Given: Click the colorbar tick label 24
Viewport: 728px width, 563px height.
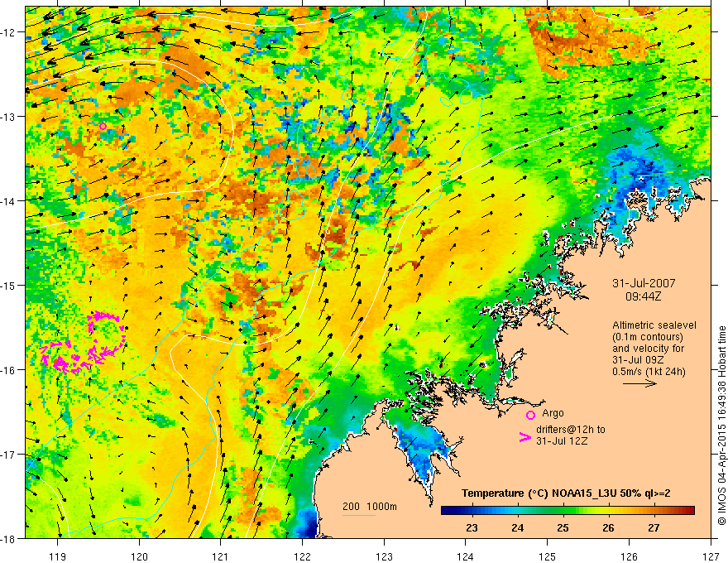Looking at the screenshot, I should coord(517,528).
